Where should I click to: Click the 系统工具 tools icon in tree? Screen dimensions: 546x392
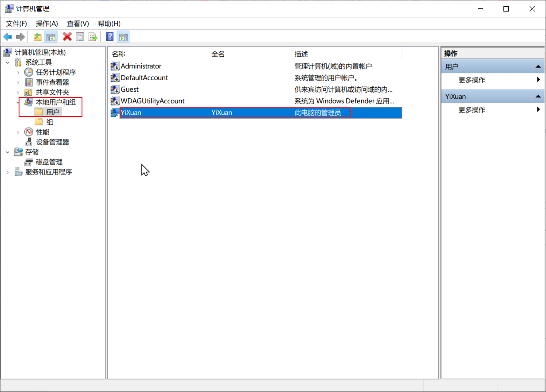tap(18, 62)
